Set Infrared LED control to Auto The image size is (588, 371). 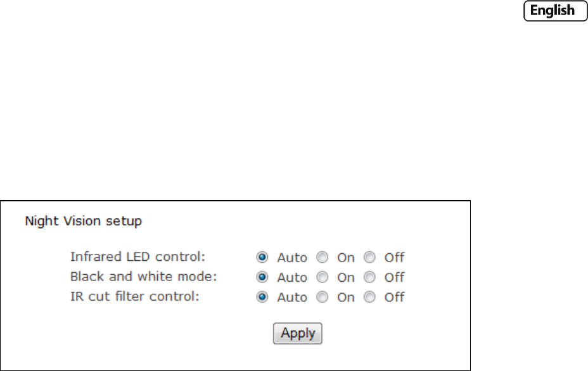tap(262, 258)
